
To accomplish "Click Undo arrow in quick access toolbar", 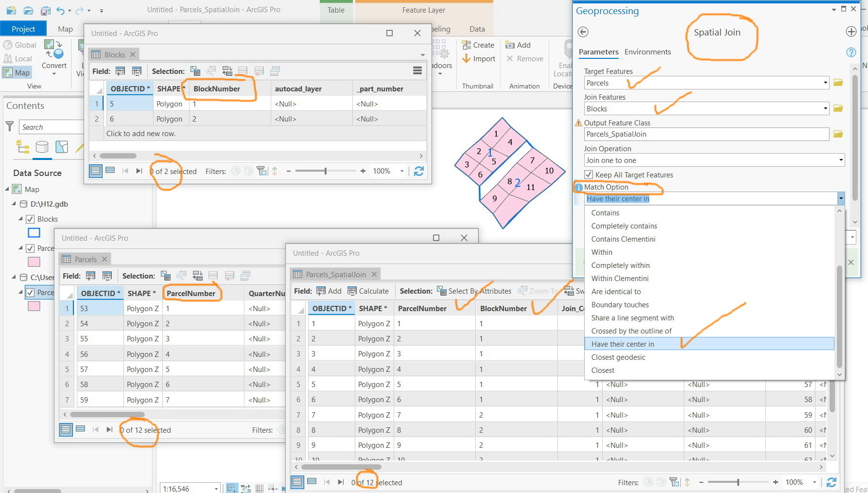I will 60,10.
